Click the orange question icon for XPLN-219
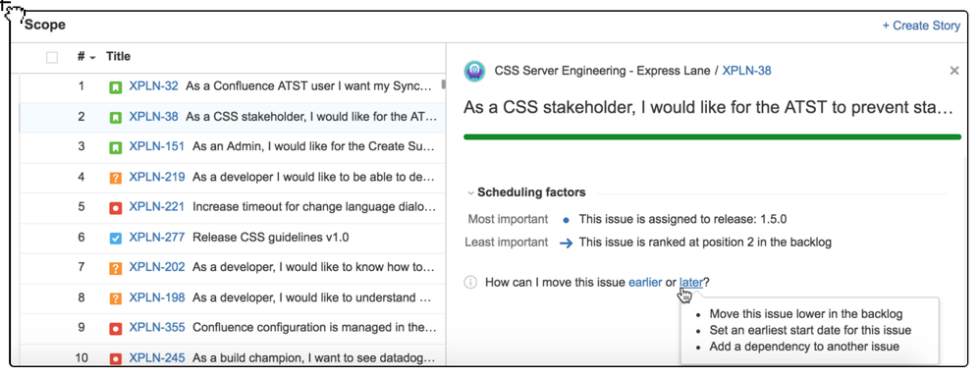The width and height of the screenshot is (980, 378). [115, 178]
